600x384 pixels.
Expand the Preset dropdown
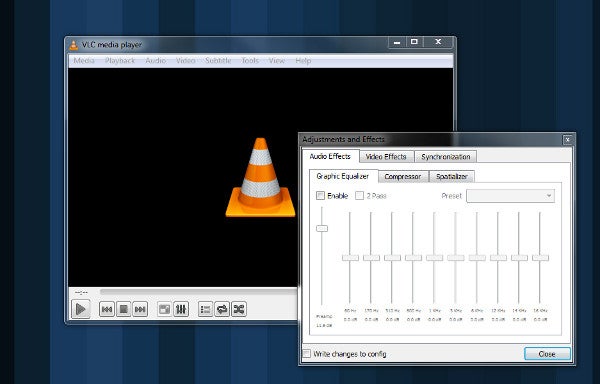pos(510,196)
